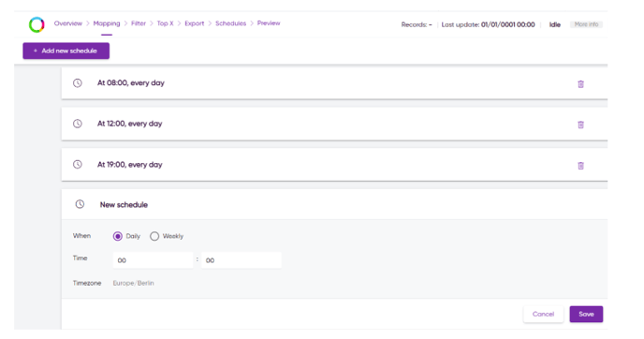
Task: Go to the Preview step
Action: [269, 23]
